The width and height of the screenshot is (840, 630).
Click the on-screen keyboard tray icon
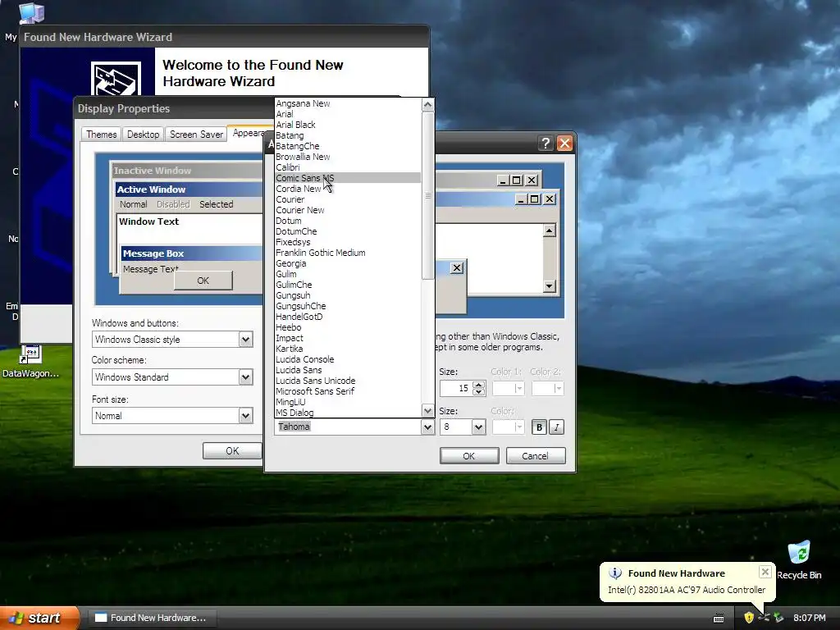(x=719, y=619)
